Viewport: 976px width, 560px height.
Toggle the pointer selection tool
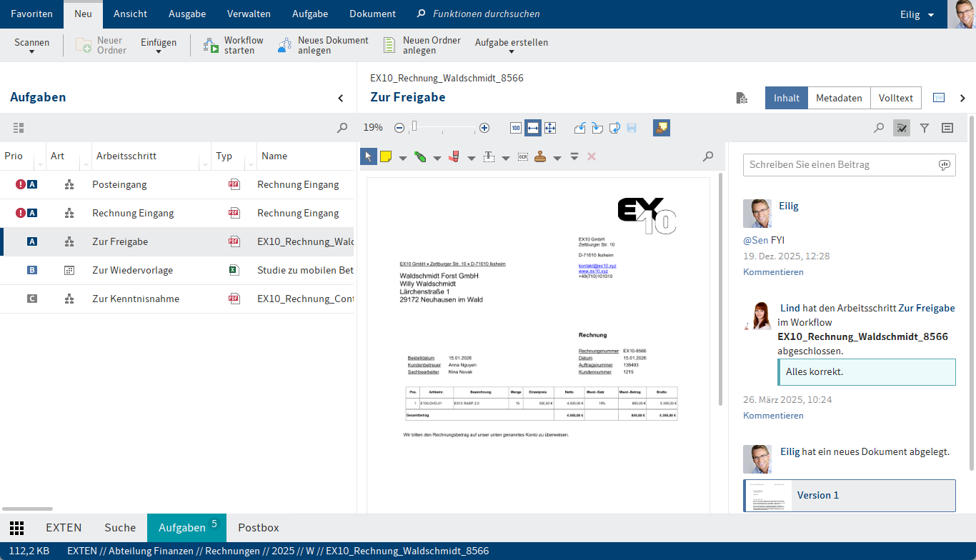(368, 156)
